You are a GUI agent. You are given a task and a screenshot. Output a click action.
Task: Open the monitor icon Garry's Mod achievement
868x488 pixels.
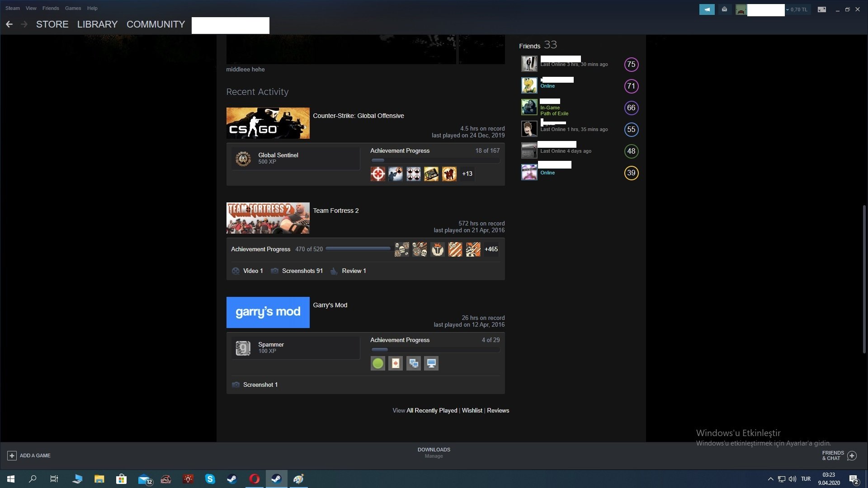pyautogui.click(x=431, y=363)
